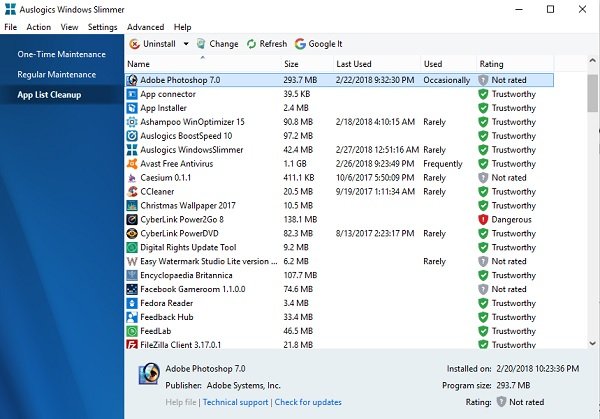
Task: Expand the Uninstall dropdown arrow
Action: 185,44
